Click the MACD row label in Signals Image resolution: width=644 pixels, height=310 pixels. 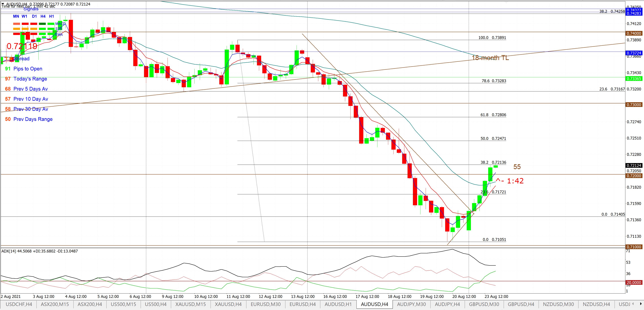[60, 24]
